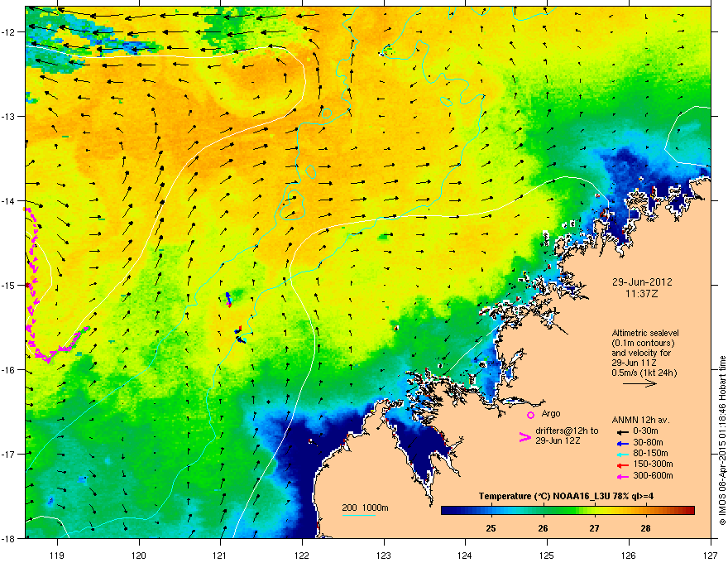Click the longitude axis label 125
The image size is (728, 563).
[x=547, y=555]
